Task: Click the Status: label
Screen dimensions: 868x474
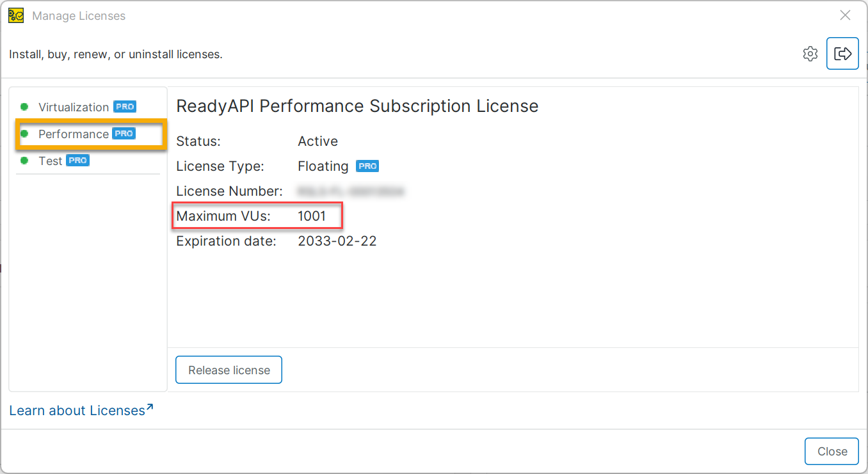Action: 198,141
